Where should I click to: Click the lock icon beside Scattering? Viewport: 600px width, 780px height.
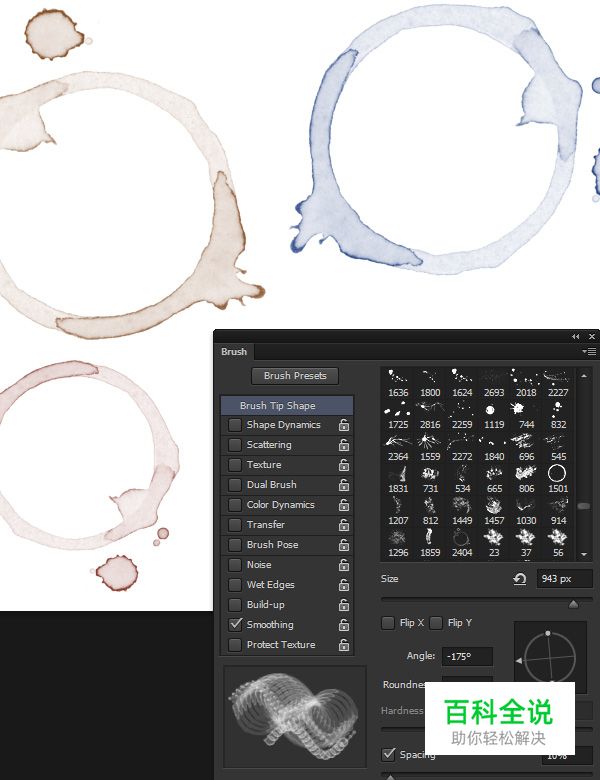(344, 445)
